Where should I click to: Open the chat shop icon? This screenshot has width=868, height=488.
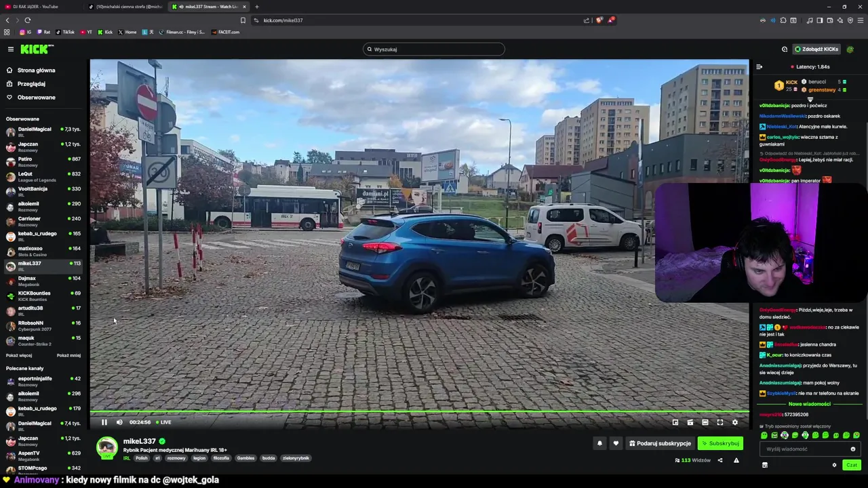765,465
